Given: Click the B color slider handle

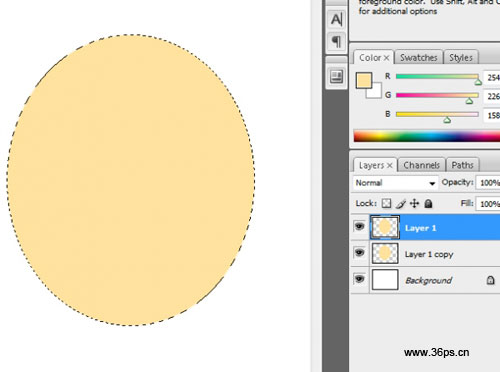Looking at the screenshot, I should 447,120.
